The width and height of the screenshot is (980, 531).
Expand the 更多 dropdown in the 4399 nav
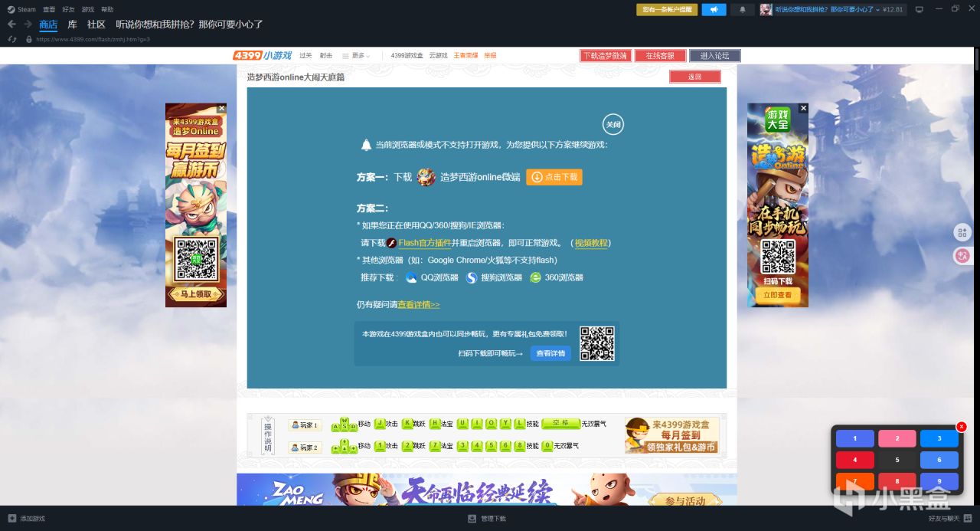tap(356, 56)
